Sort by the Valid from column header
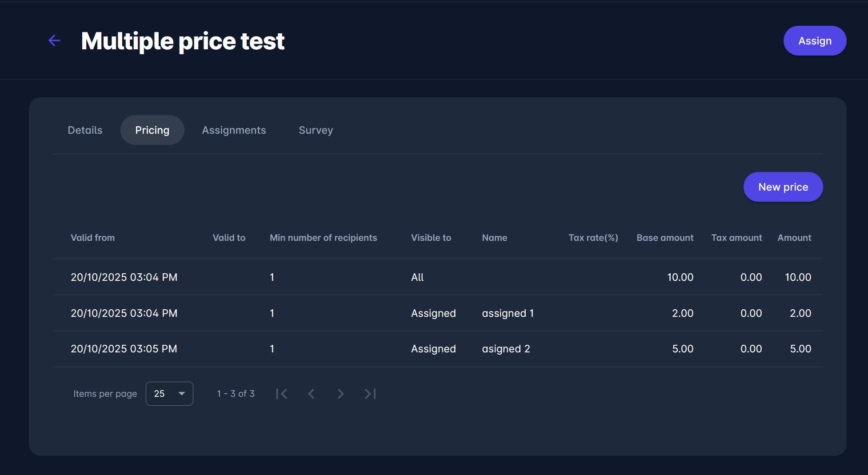The width and height of the screenshot is (868, 475). (x=92, y=238)
